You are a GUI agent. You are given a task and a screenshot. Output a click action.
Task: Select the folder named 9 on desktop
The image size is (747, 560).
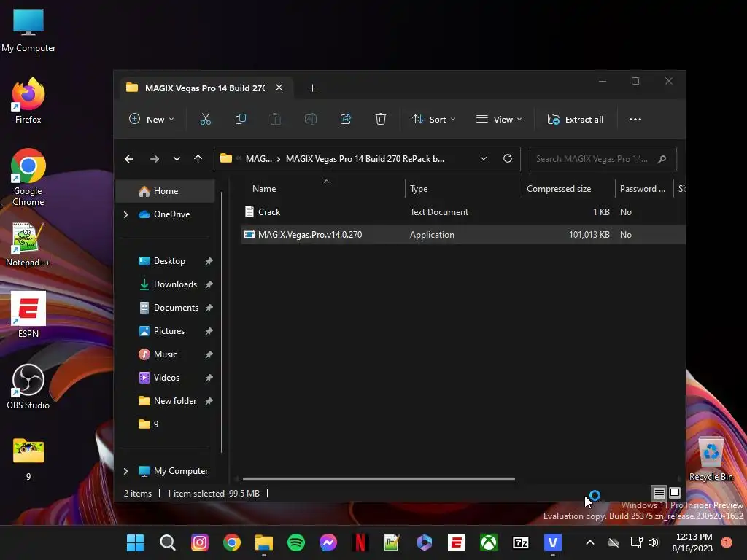pyautogui.click(x=28, y=459)
